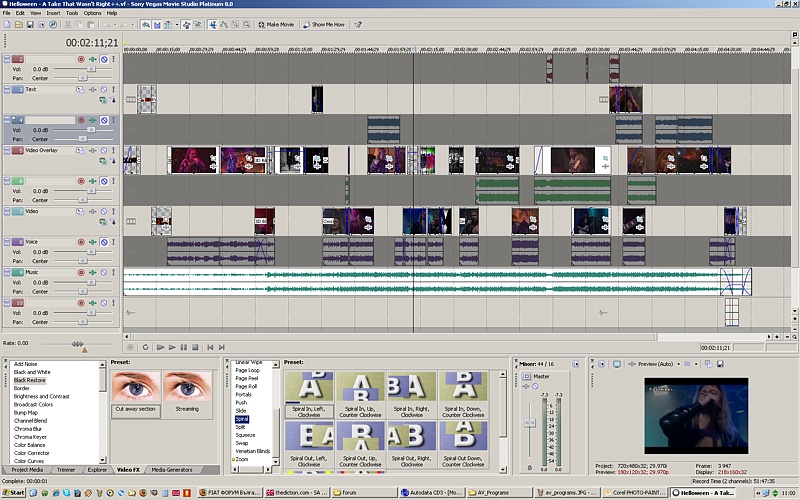800x500 pixels.
Task: Open the Insert menu
Action: pyautogui.click(x=51, y=13)
